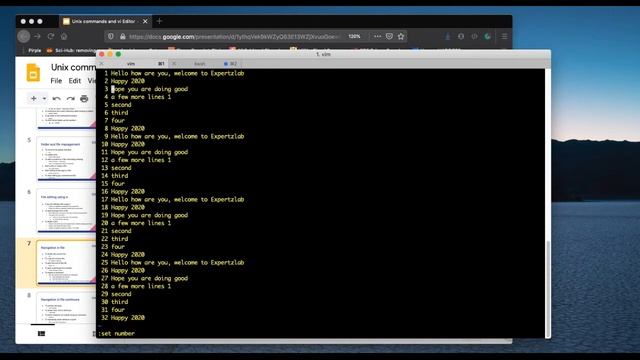Click Redo in Slides toolbar
This screenshot has height=360, width=640.
70,98
